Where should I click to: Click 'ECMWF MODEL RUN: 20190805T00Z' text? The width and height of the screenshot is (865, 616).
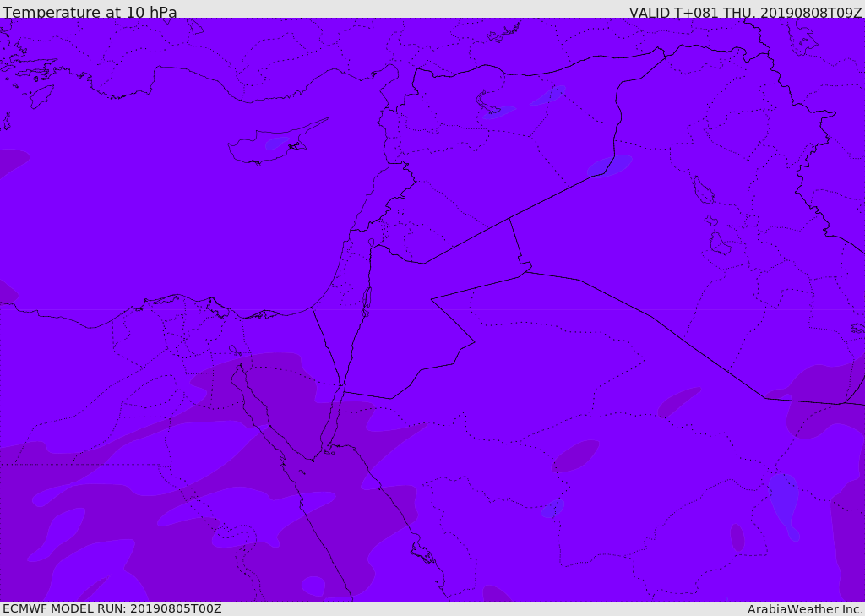(112, 608)
